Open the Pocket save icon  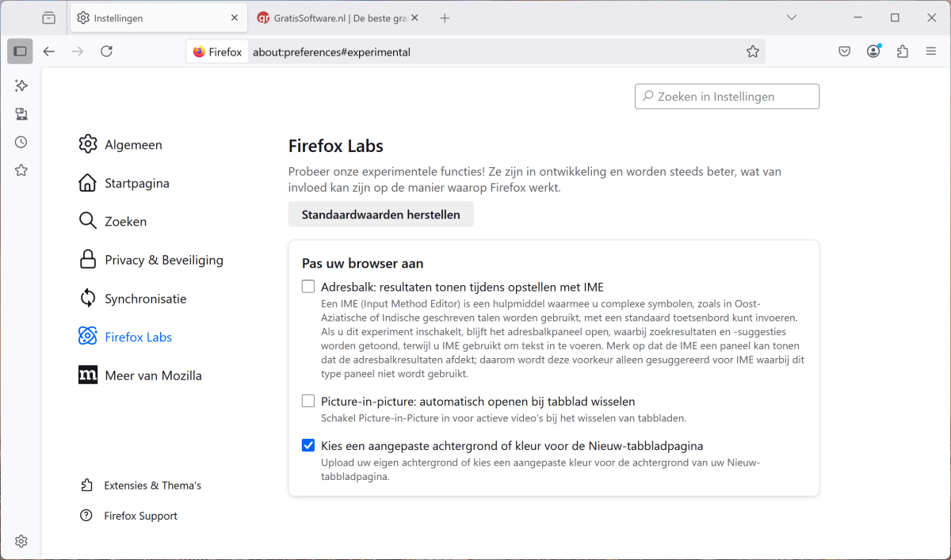[845, 51]
